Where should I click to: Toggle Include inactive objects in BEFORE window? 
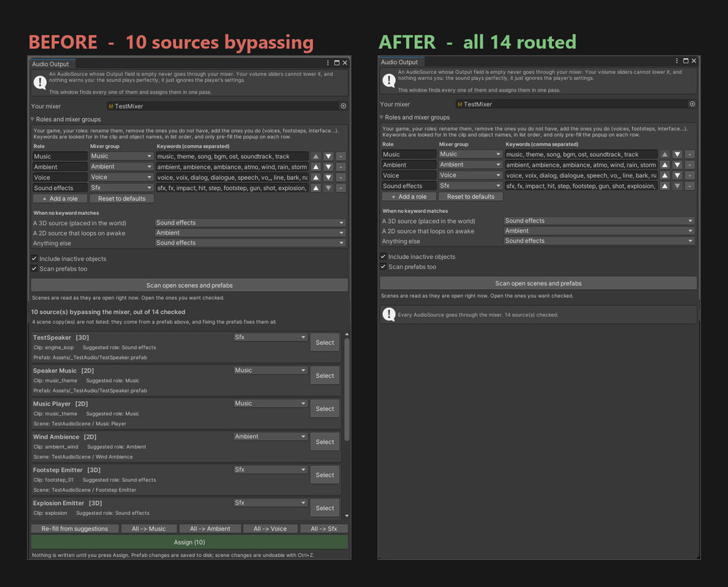(34, 258)
